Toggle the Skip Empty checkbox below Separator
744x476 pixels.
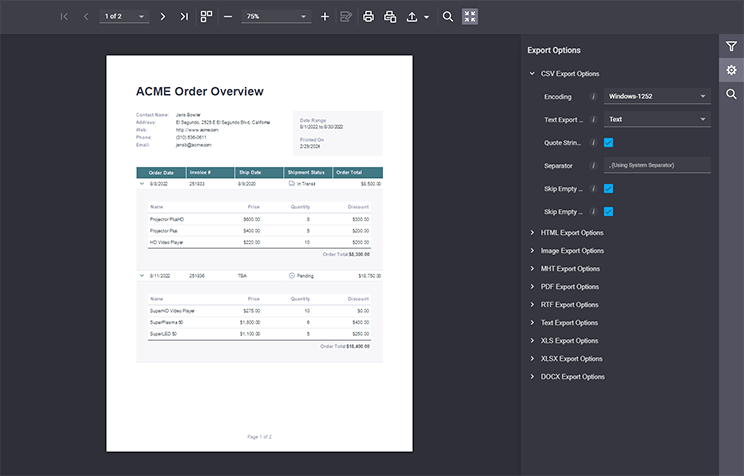[x=609, y=189]
